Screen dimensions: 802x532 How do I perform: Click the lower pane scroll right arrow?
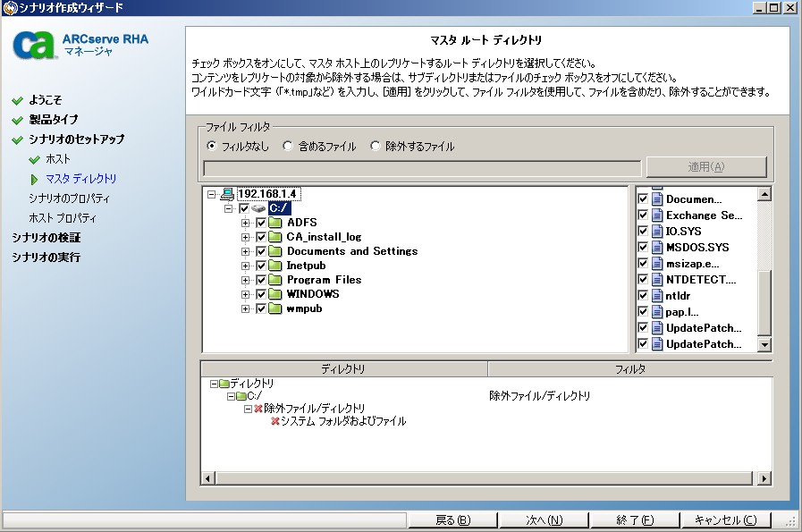(764, 479)
